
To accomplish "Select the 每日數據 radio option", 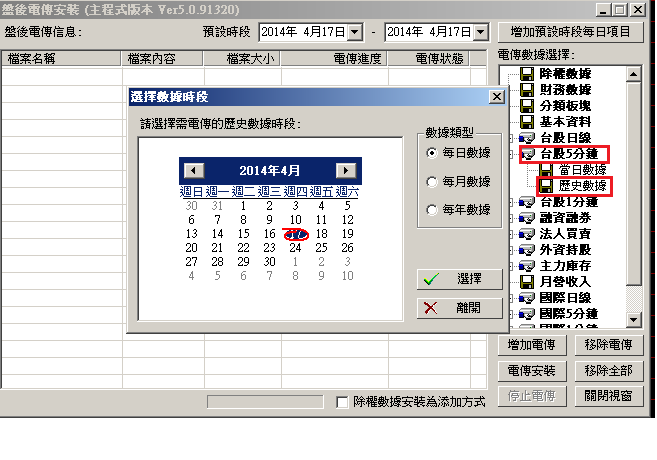I will [x=432, y=153].
